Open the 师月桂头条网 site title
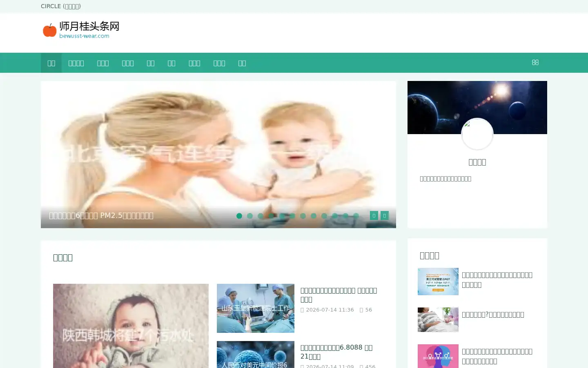The height and width of the screenshot is (368, 588). [x=89, y=26]
